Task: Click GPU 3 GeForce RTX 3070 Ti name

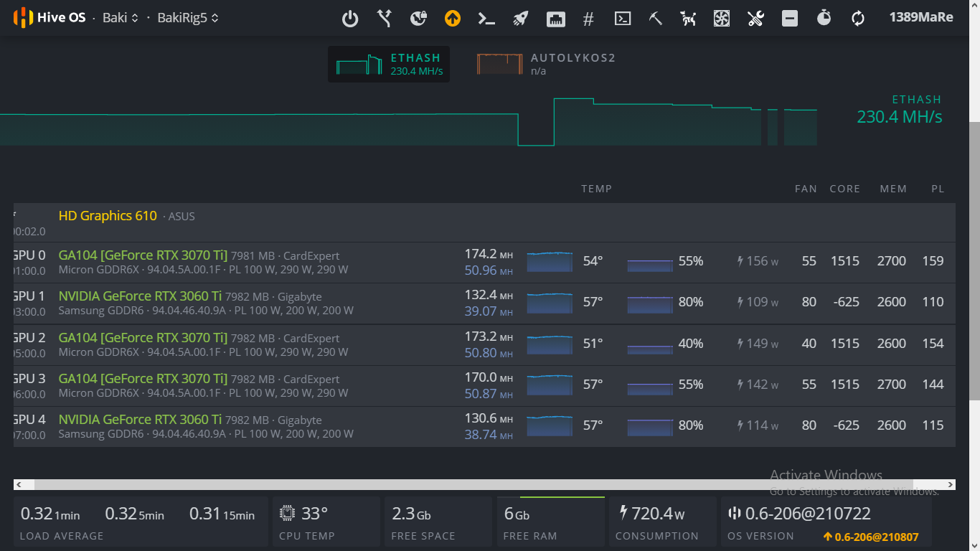Action: tap(143, 379)
